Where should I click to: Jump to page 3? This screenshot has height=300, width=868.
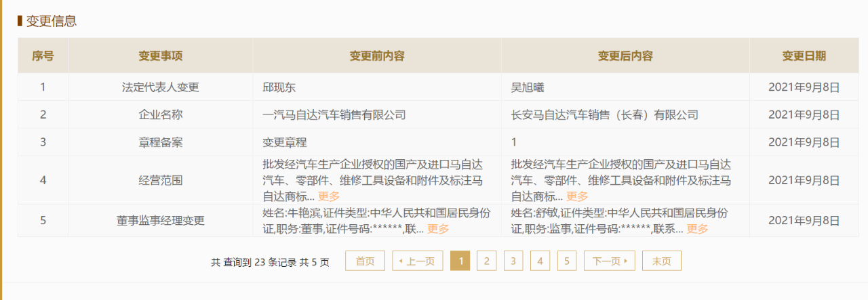click(513, 261)
